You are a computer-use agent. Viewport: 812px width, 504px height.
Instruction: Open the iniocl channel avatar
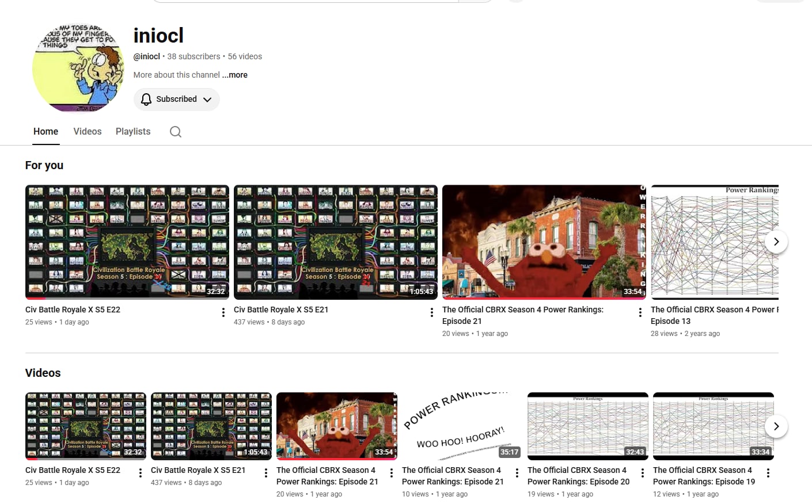(x=78, y=67)
